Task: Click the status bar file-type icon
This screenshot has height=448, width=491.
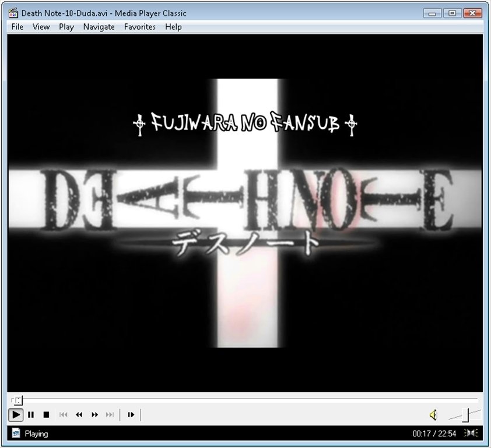Action: (16, 433)
